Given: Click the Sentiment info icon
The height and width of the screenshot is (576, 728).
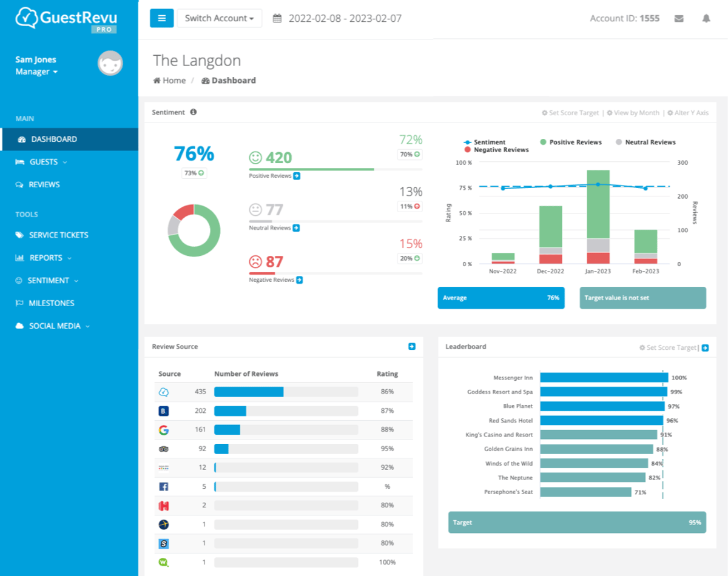Looking at the screenshot, I should (194, 112).
